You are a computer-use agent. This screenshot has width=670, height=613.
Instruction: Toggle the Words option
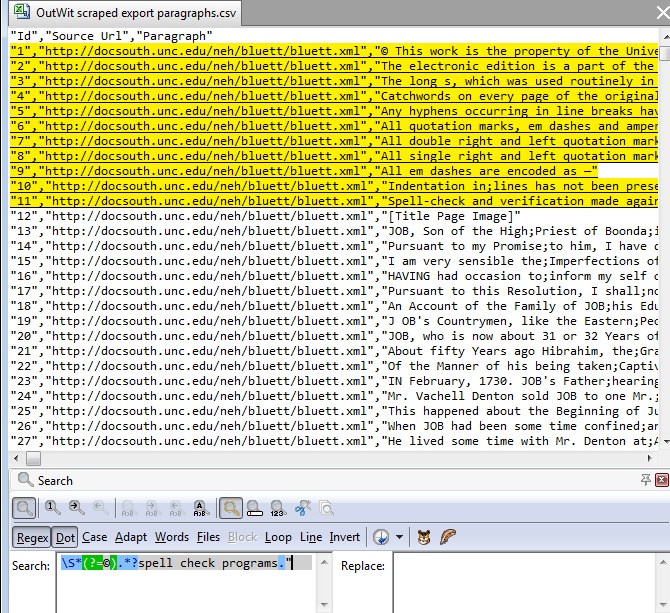coord(172,537)
